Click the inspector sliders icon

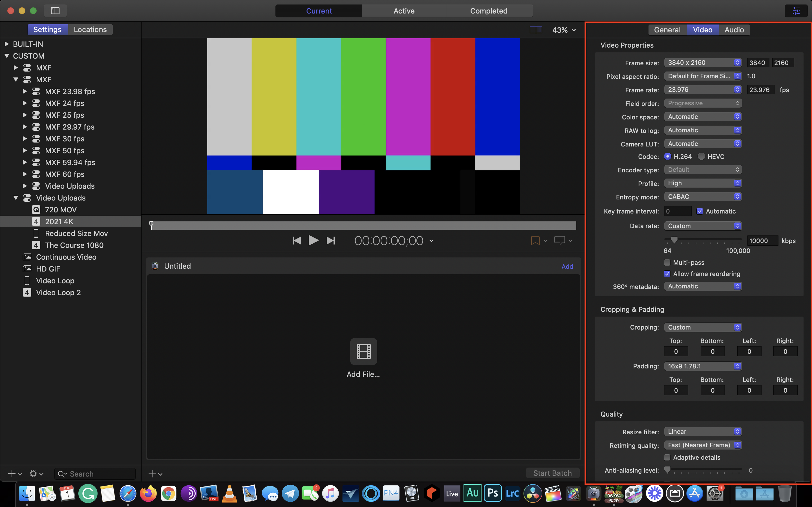pyautogui.click(x=796, y=11)
